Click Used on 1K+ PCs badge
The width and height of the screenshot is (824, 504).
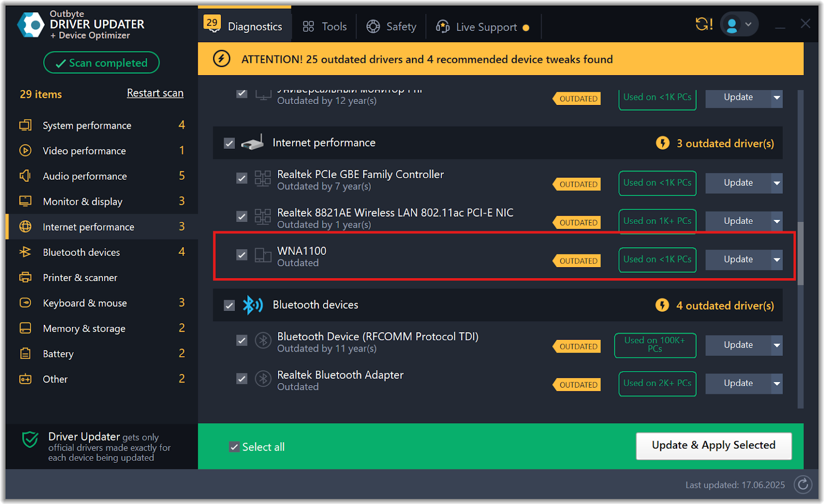click(657, 221)
